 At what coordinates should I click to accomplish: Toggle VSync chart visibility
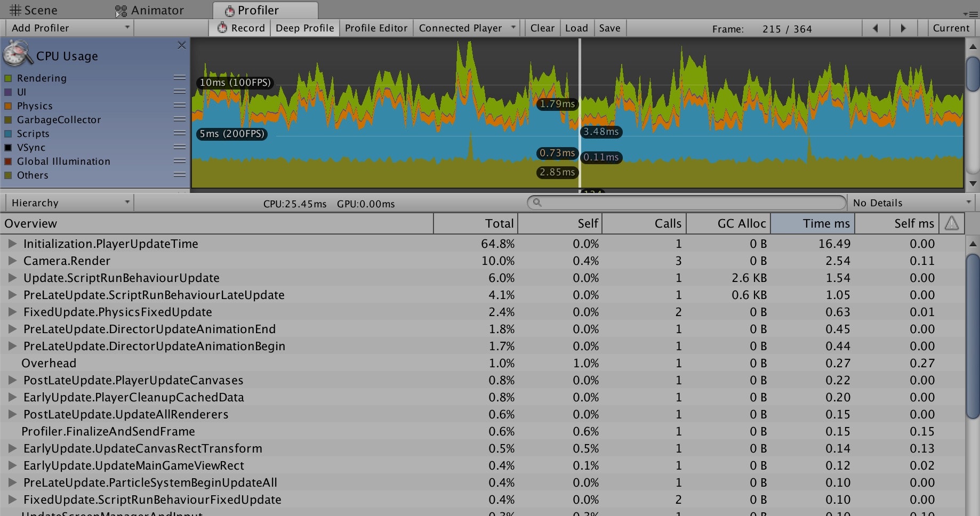[8, 148]
